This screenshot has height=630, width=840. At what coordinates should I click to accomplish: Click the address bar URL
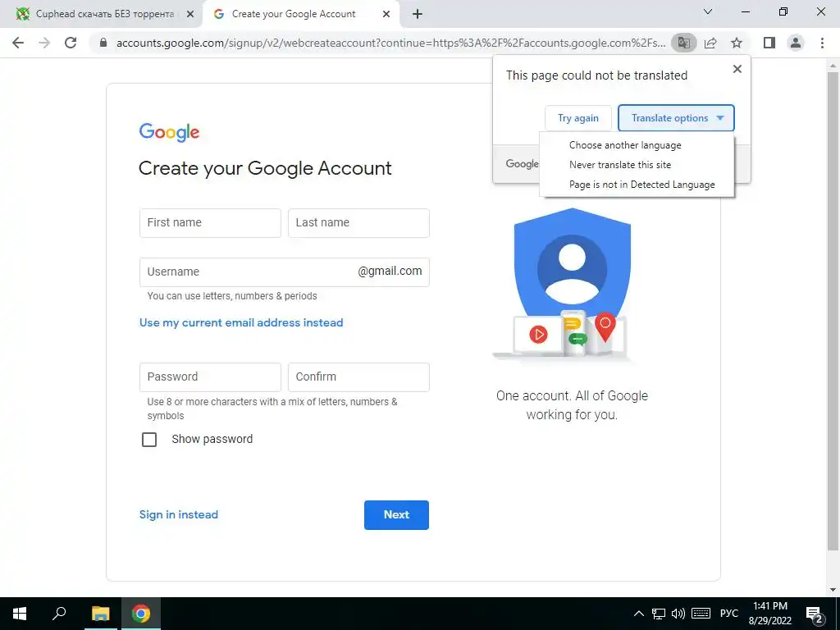point(390,43)
